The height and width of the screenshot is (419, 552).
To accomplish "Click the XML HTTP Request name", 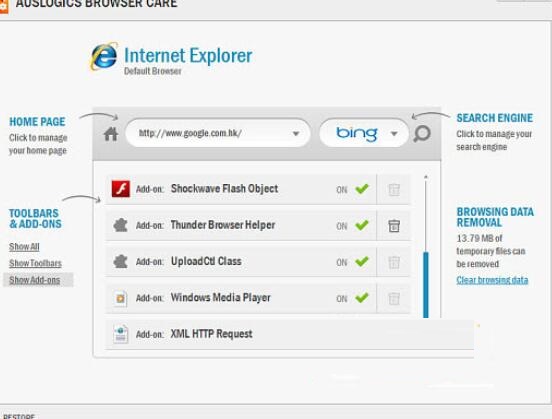I will 212,334.
